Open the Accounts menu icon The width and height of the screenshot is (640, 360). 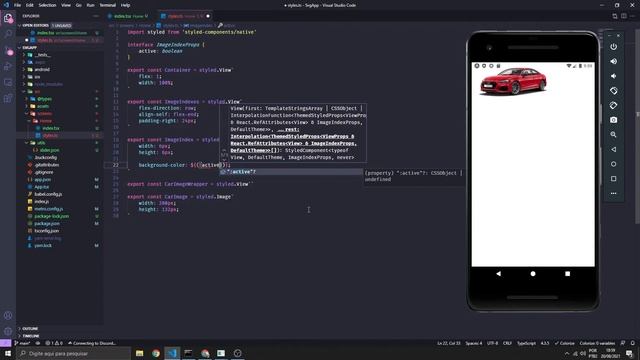coord(8,316)
